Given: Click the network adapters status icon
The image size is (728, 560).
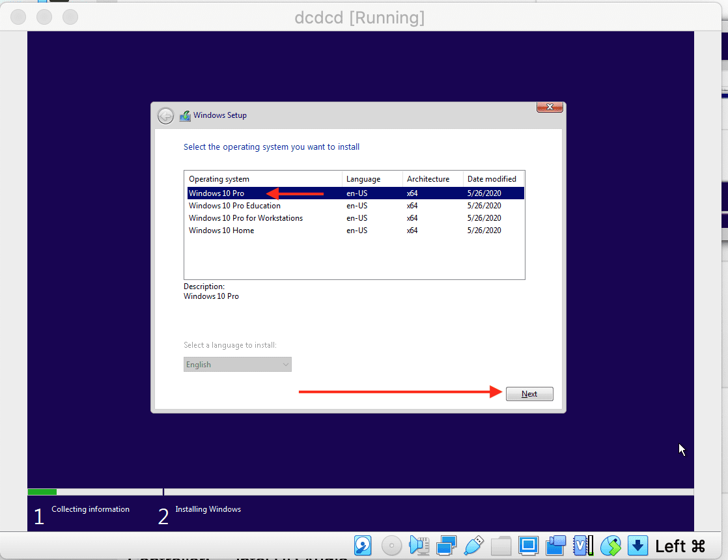Looking at the screenshot, I should point(447,545).
